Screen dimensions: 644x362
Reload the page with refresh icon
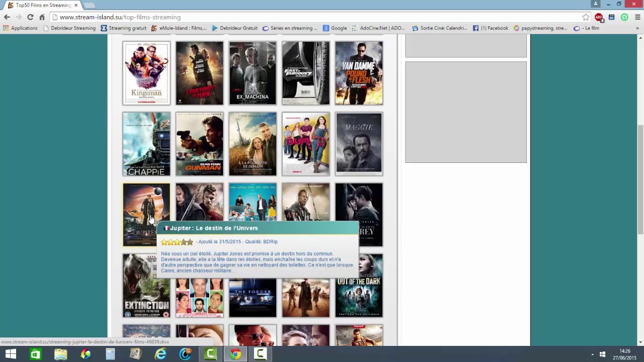point(30,17)
